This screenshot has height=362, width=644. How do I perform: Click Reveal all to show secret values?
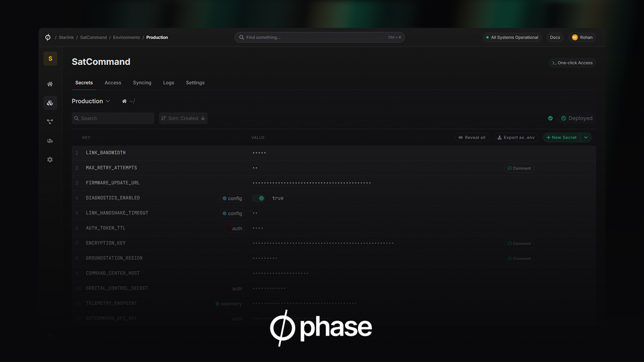tap(472, 137)
